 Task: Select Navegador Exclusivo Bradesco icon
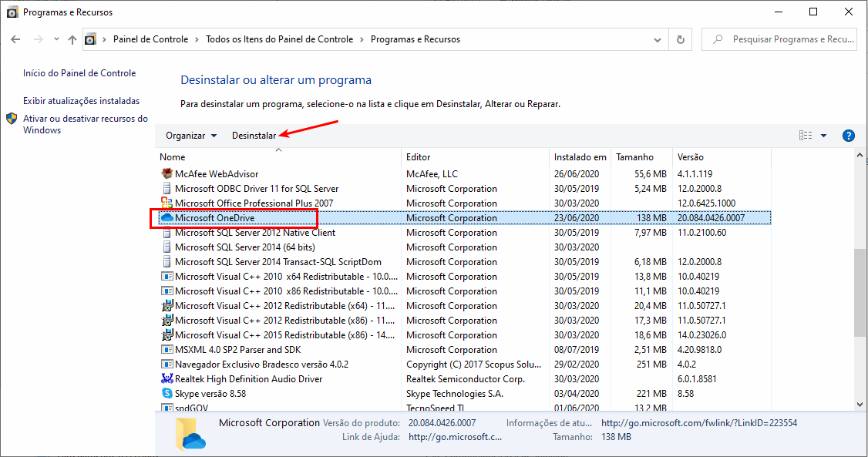point(167,365)
